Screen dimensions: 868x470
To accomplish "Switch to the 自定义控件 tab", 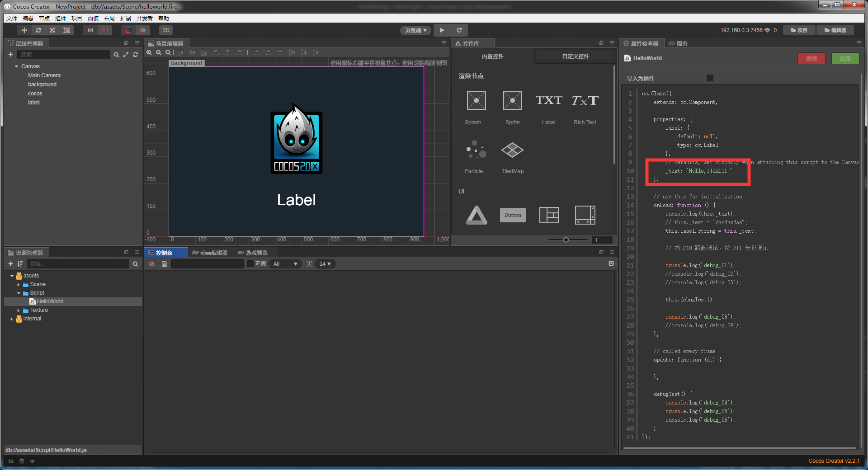I will pos(576,56).
